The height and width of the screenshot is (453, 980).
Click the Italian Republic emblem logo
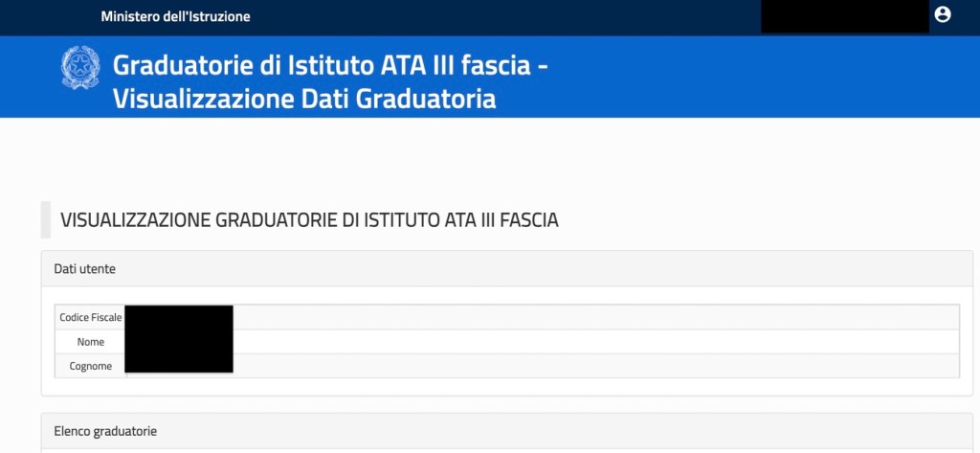coord(80,67)
